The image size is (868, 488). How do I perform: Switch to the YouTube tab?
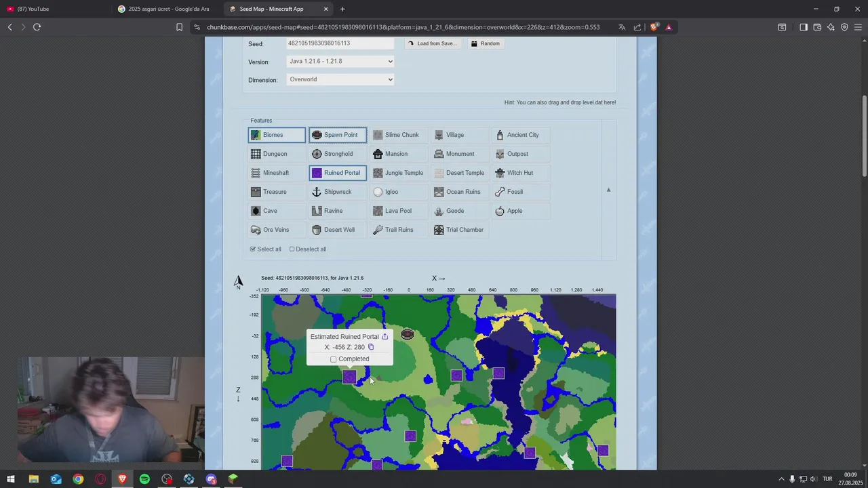point(54,9)
